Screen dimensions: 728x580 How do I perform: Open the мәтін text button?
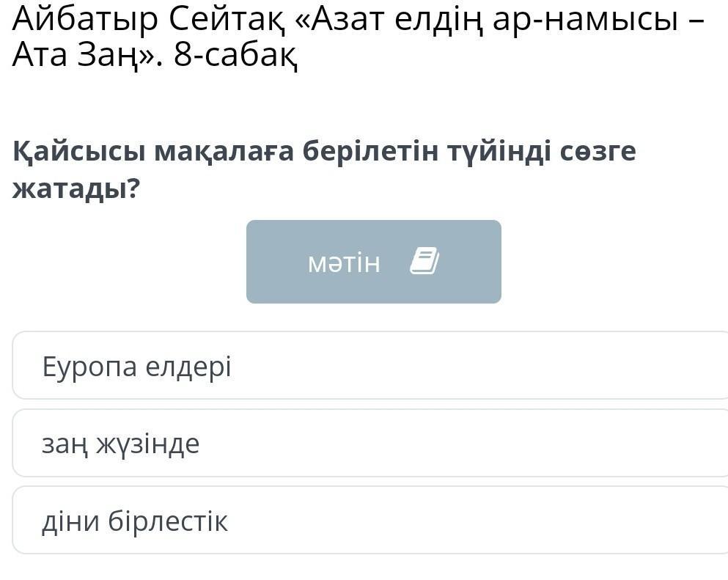point(374,262)
